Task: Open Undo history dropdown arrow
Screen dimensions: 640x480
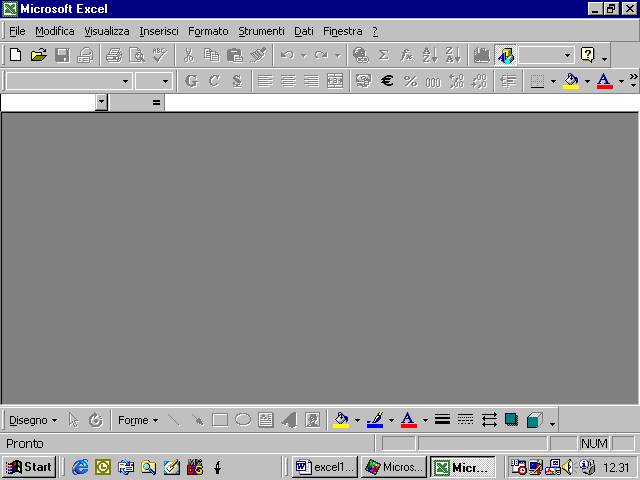Action: pos(303,55)
